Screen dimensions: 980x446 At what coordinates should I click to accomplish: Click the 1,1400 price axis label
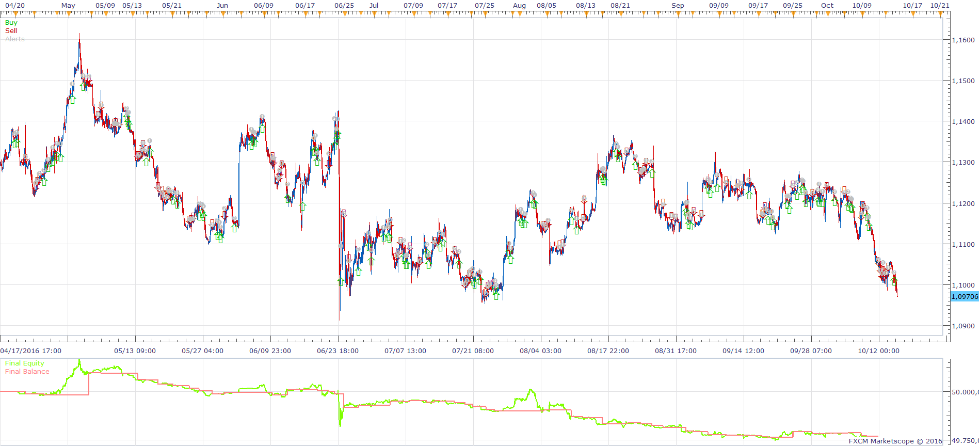point(963,122)
